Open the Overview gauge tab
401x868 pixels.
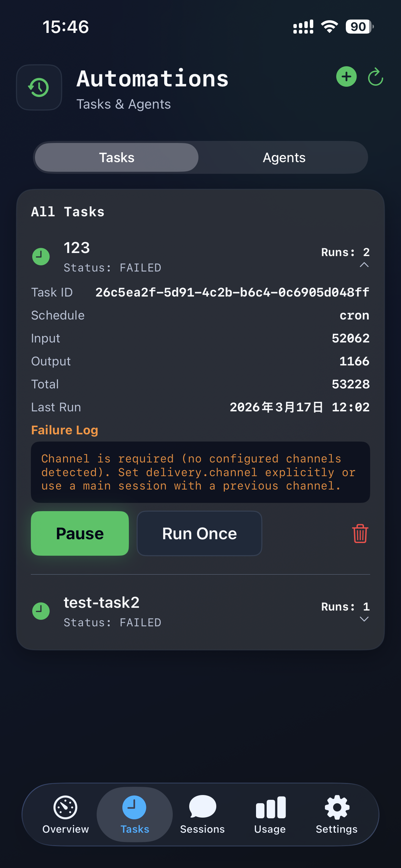coord(65,814)
